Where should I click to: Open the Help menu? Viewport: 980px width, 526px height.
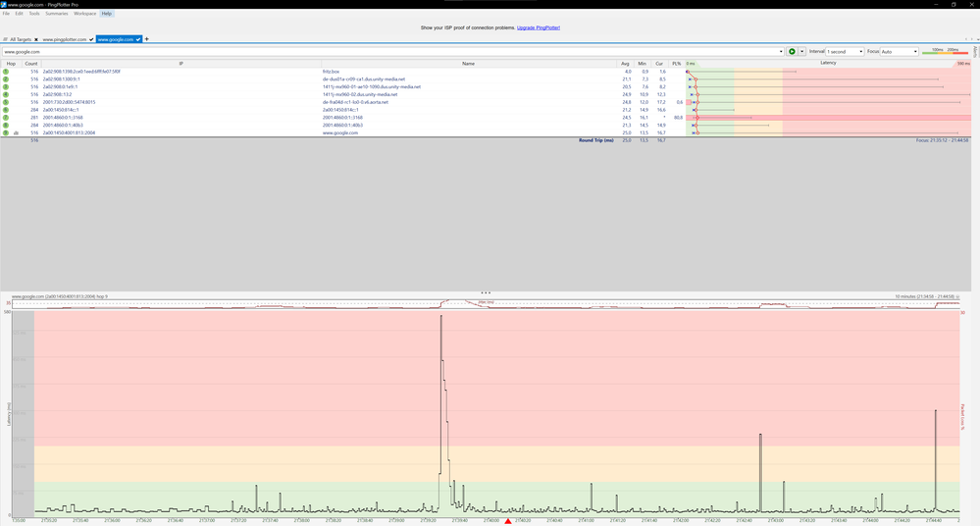[107, 13]
